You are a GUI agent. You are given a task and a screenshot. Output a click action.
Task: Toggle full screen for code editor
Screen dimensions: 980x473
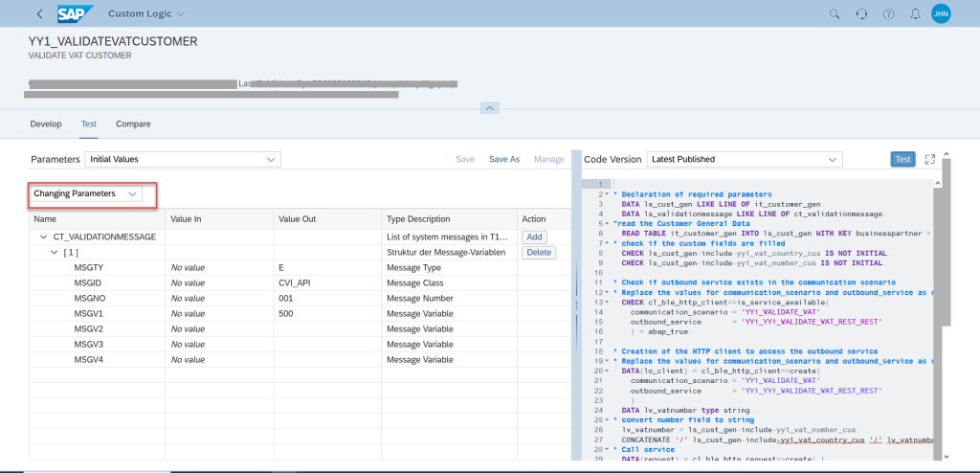point(929,159)
